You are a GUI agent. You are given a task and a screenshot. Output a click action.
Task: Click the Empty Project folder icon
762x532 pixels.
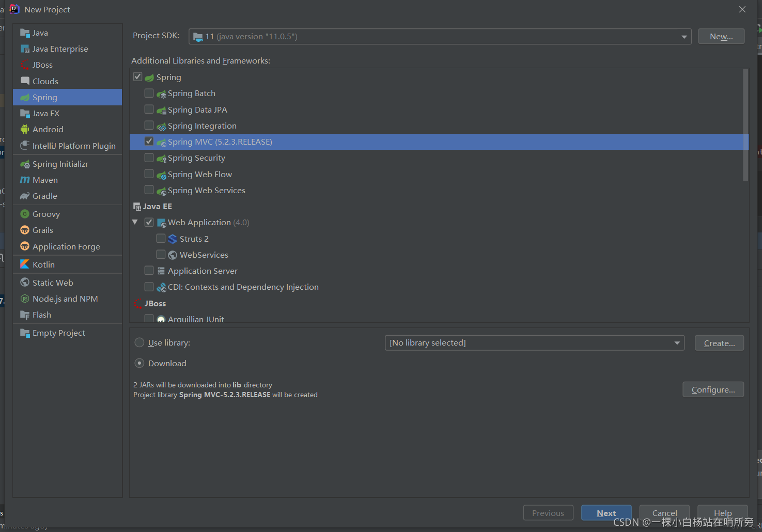[25, 333]
